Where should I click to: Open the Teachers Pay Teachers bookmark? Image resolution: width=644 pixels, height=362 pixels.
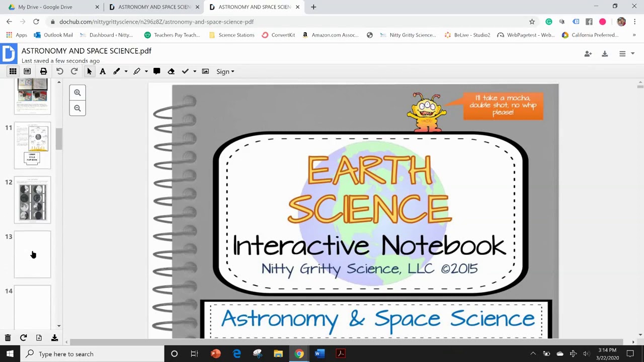[172, 35]
